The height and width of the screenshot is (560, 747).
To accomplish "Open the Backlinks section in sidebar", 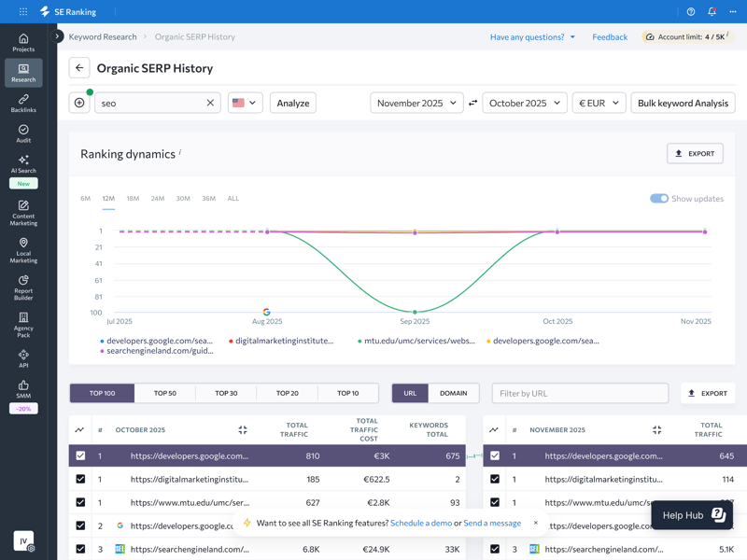I will click(x=23, y=103).
